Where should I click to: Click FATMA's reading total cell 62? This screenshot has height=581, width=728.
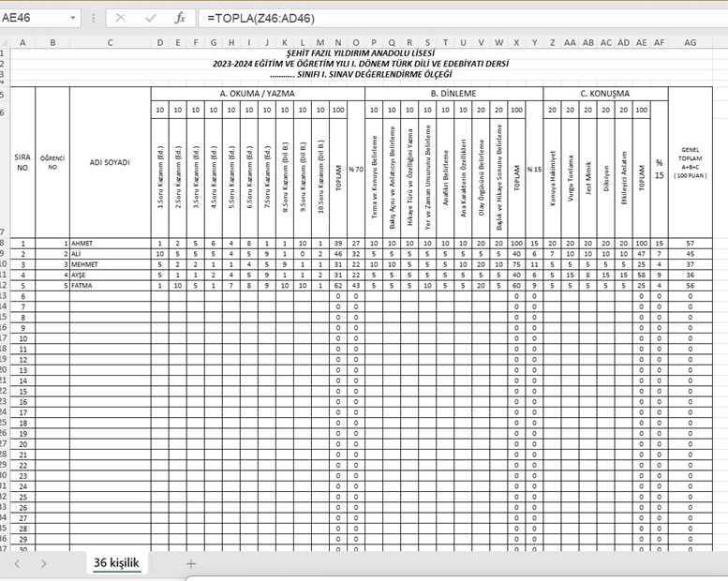(x=338, y=286)
